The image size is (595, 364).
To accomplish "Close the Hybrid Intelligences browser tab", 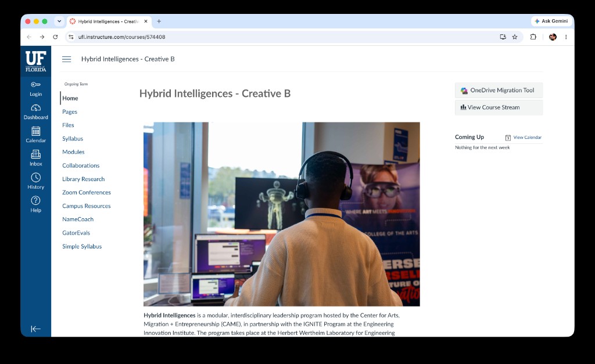I will coord(146,21).
